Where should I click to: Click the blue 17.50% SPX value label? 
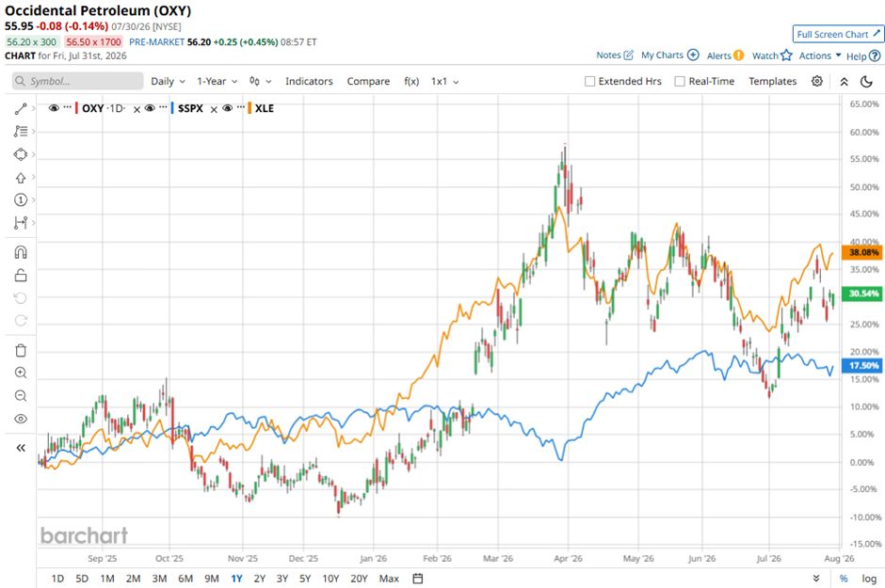[862, 365]
